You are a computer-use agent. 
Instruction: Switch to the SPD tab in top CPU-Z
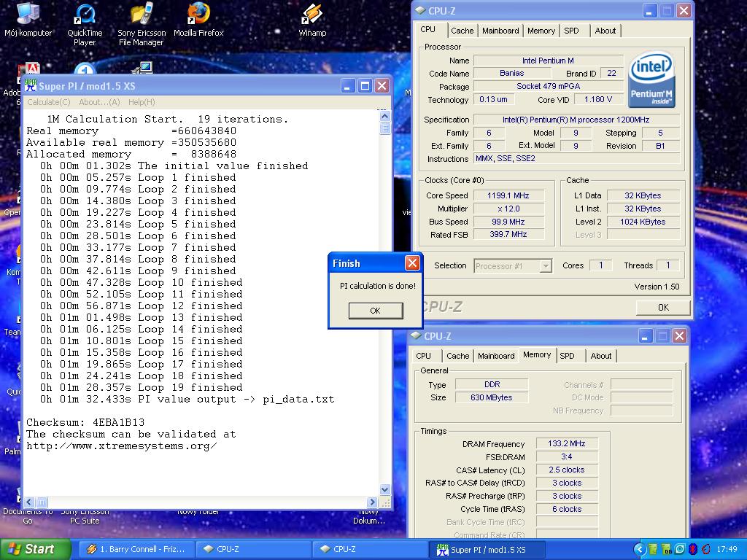point(571,31)
